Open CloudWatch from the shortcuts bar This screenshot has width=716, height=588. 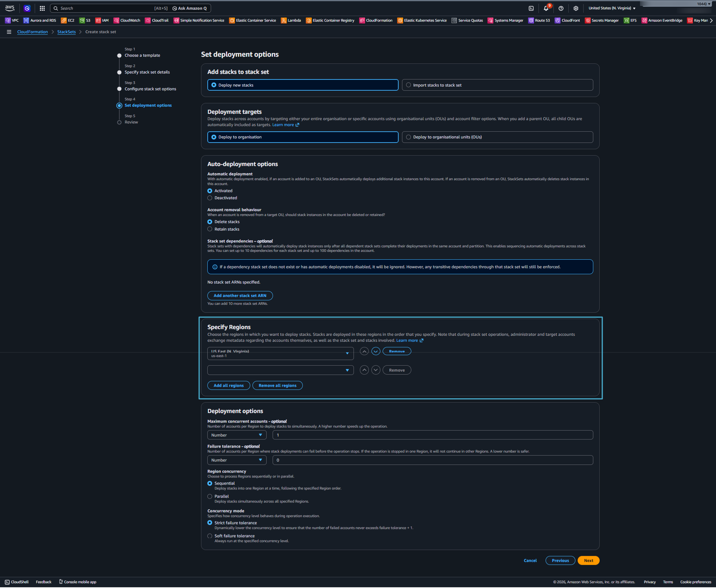(127, 21)
